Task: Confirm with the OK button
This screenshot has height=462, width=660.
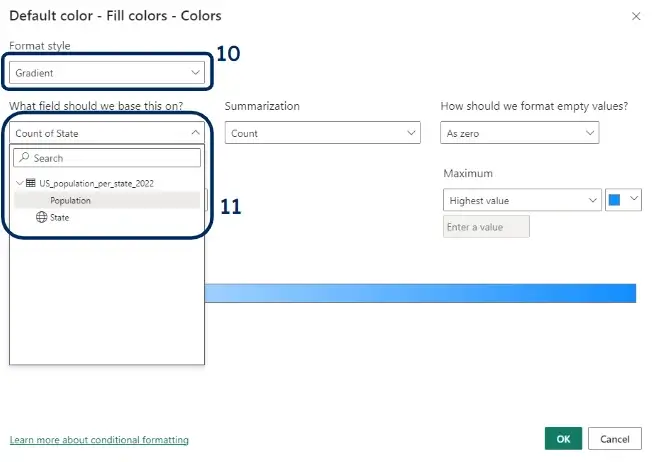Action: 563,438
